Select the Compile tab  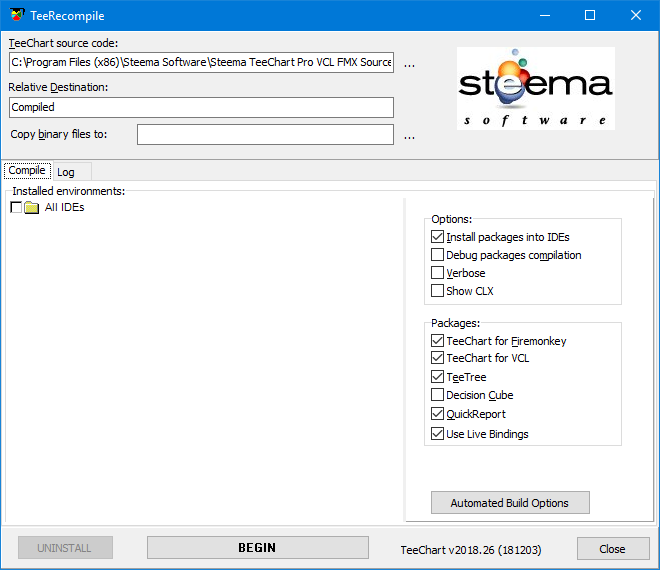pos(27,170)
